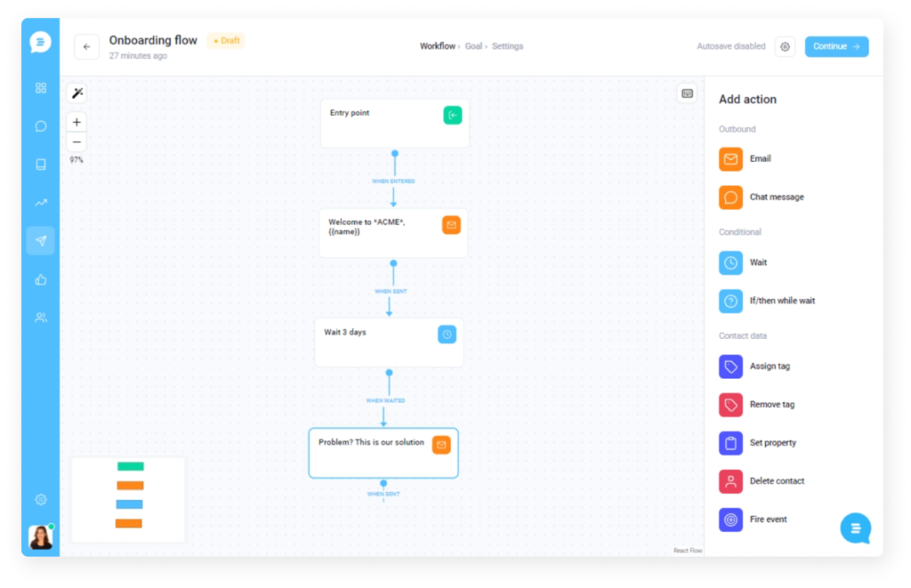Click the Continue button
Viewport: 911px width, 588px height.
click(x=836, y=46)
